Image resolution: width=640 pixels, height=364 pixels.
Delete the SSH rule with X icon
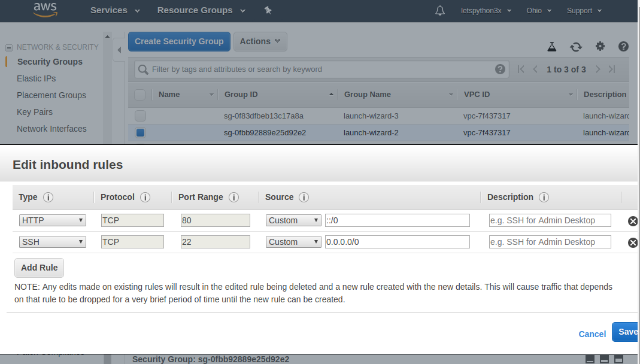tap(632, 242)
